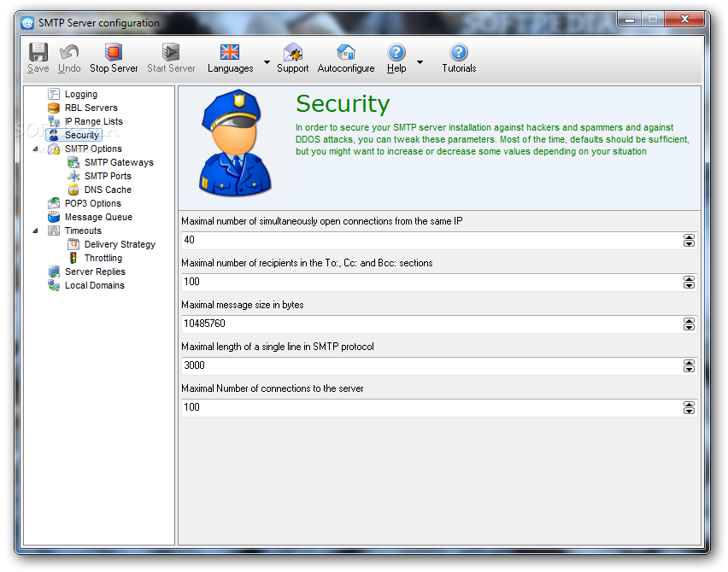This screenshot has width=728, height=572.
Task: Expand the Languages dropdown arrow
Action: pyautogui.click(x=267, y=61)
